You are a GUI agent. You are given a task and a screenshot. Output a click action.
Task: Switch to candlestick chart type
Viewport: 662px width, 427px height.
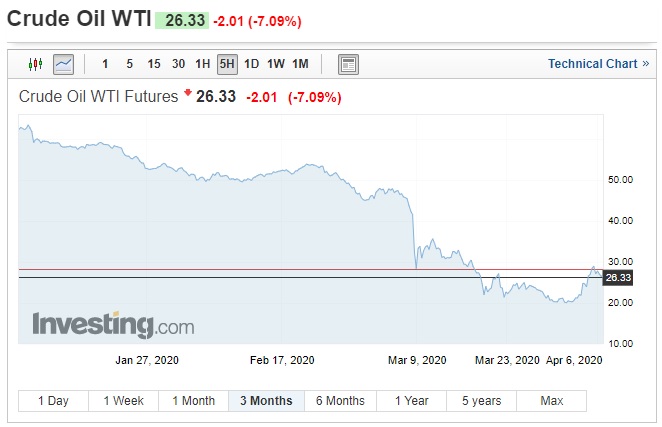click(x=36, y=64)
